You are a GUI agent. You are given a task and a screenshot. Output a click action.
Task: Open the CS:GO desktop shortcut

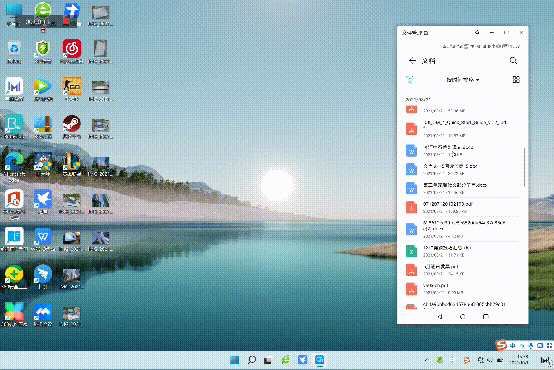(72, 89)
